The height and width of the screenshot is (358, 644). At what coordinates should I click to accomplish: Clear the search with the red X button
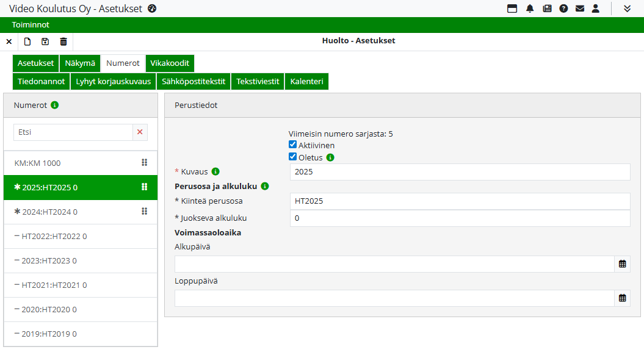click(x=140, y=132)
